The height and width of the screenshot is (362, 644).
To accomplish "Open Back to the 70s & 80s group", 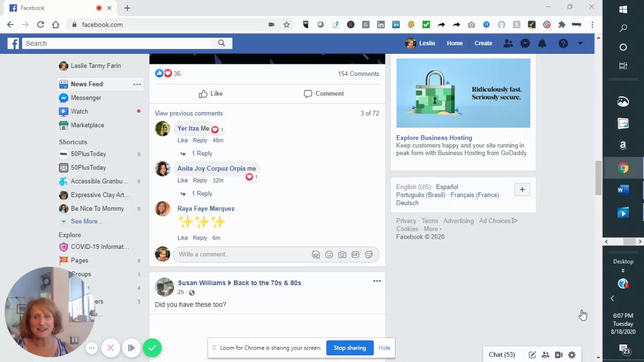I will (x=267, y=283).
